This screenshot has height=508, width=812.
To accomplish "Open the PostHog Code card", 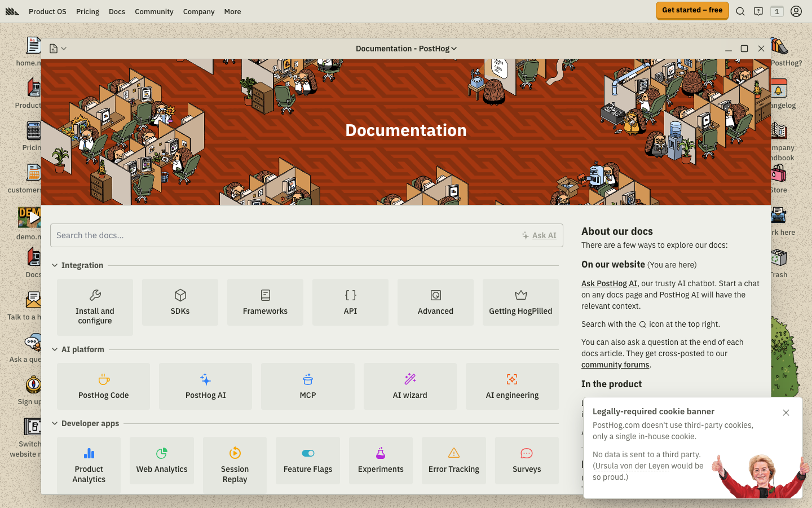I will pyautogui.click(x=103, y=386).
